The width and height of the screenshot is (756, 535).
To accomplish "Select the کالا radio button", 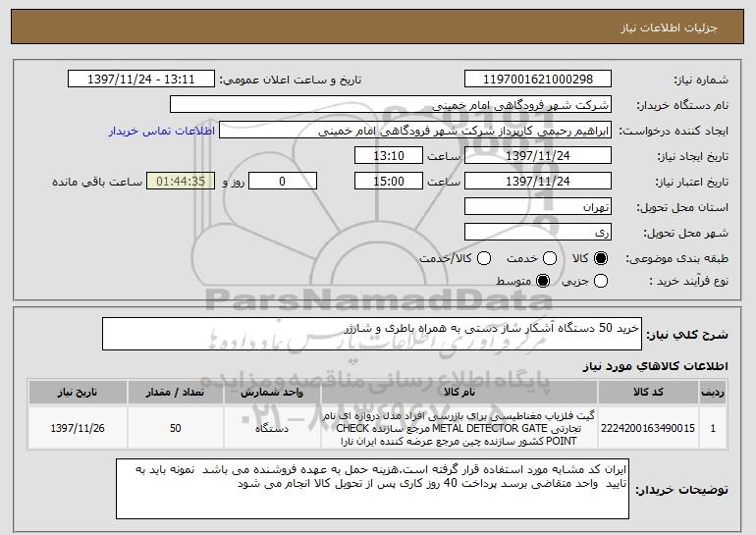I will [x=601, y=258].
